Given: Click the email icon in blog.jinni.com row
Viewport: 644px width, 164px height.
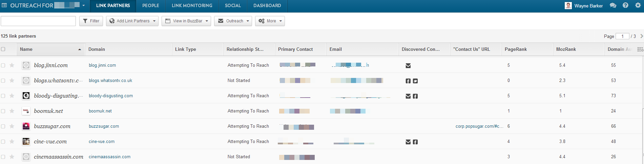Looking at the screenshot, I should (408, 66).
